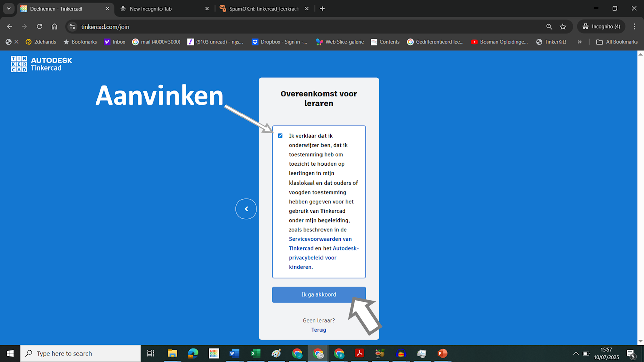Tick the teacher declaration checkbox
644x362 pixels.
[280, 136]
